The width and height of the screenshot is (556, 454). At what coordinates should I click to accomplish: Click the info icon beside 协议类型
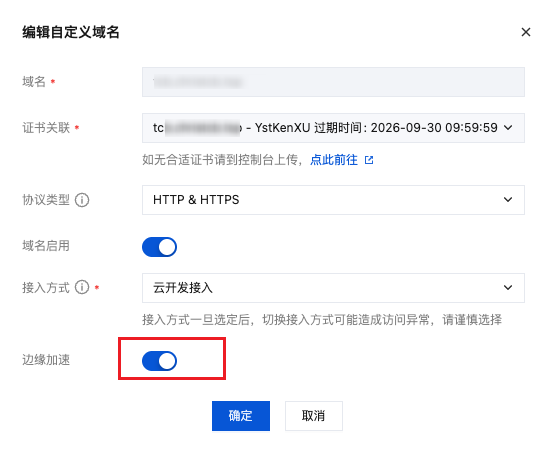(x=82, y=200)
